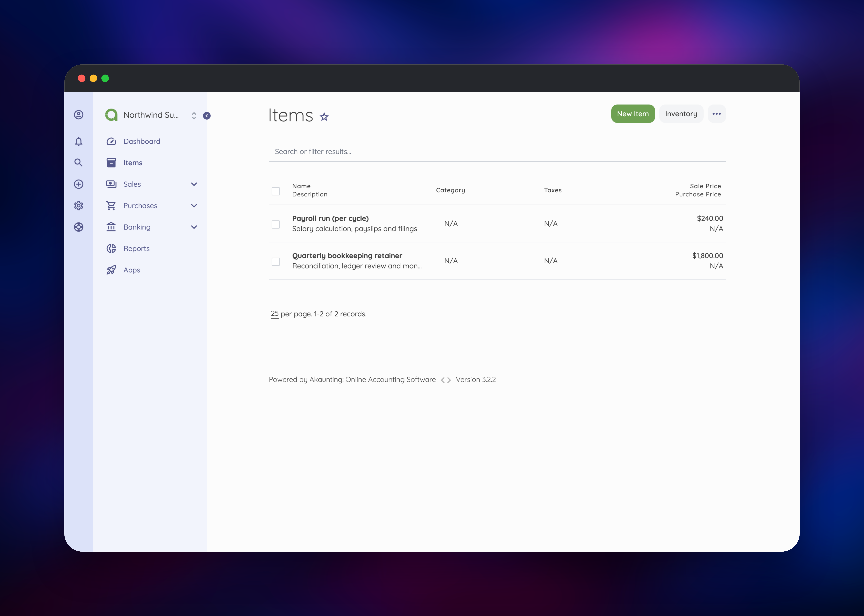Click the Items archive box icon

tap(111, 163)
